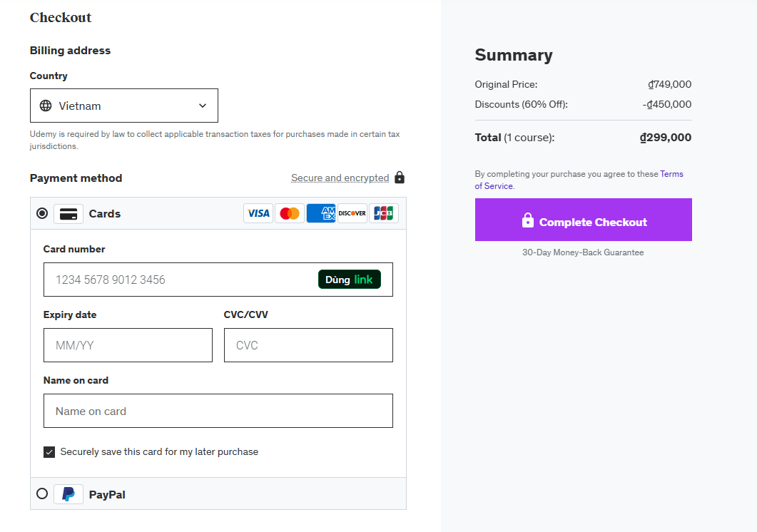This screenshot has width=757, height=532.
Task: Select the Cards payment radio button
Action: [x=42, y=213]
